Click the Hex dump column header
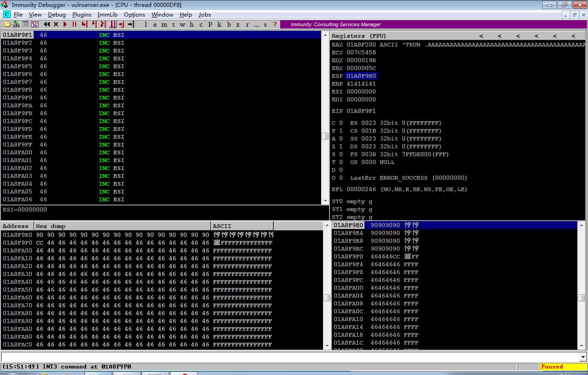 (x=123, y=226)
